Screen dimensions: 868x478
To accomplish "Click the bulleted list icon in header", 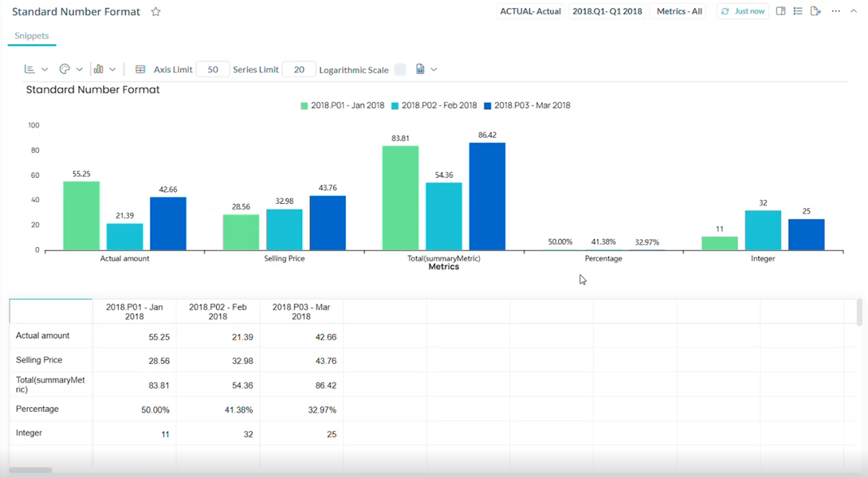I will click(x=798, y=11).
